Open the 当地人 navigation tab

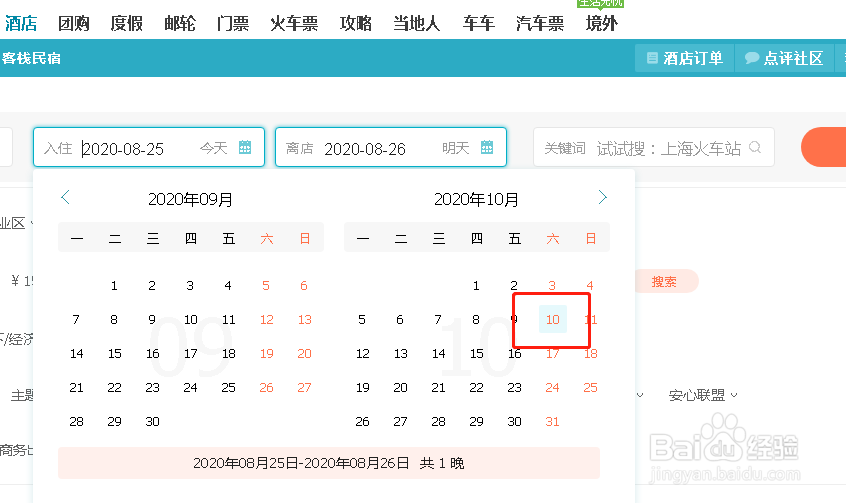pos(417,23)
